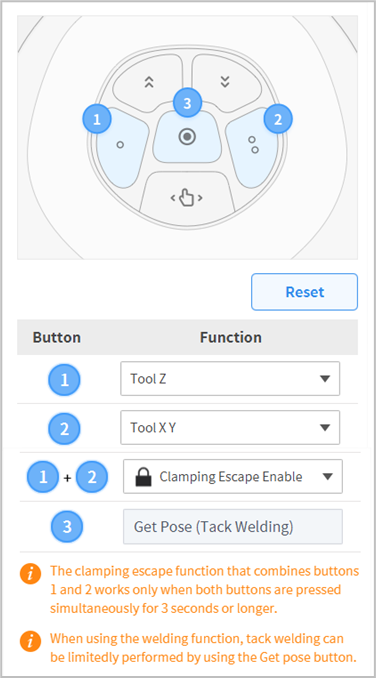Reset the button function settings

[305, 292]
